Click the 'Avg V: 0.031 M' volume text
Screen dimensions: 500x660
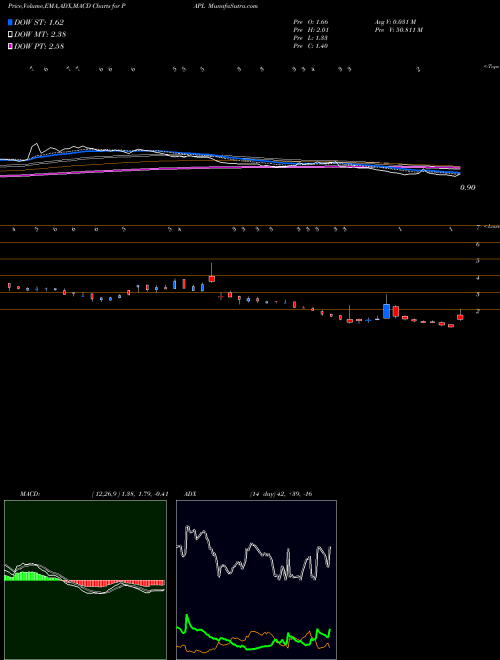(x=395, y=22)
